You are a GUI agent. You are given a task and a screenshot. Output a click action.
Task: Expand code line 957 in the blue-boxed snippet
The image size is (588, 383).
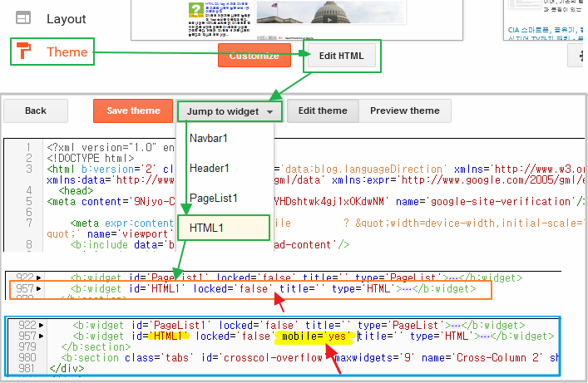point(42,336)
